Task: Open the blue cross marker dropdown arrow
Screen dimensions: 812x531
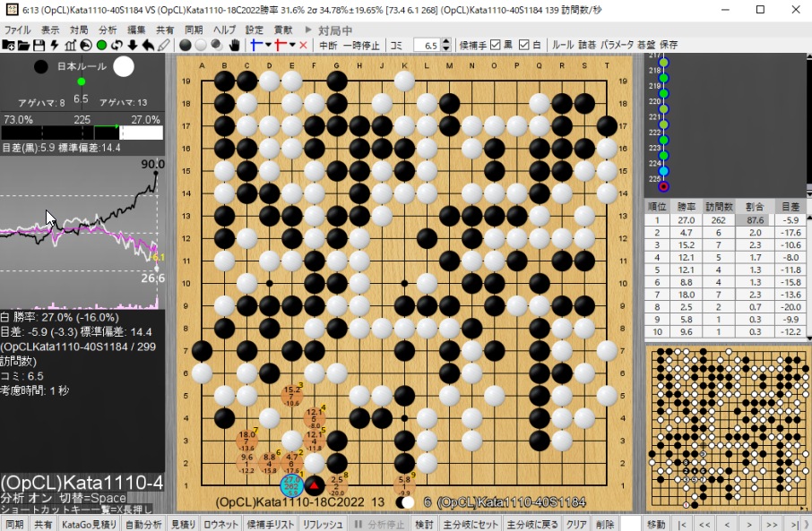Action: pyautogui.click(x=268, y=45)
